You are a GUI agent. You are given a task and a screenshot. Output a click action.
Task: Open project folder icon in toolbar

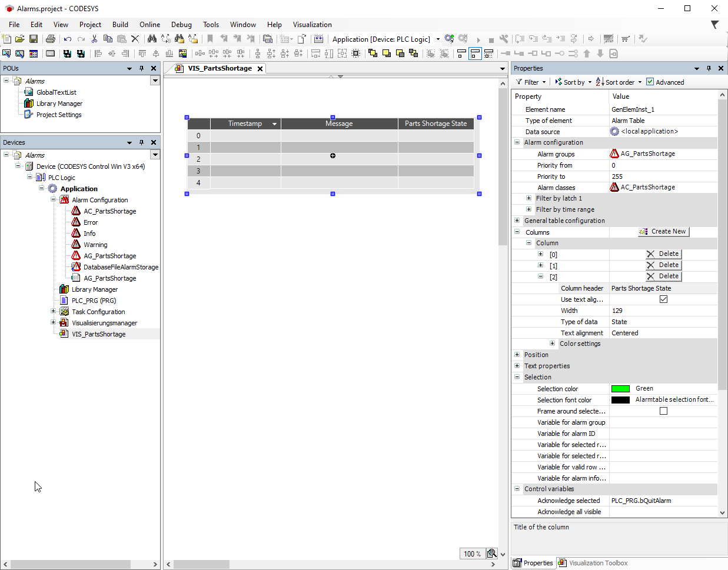tap(20, 39)
